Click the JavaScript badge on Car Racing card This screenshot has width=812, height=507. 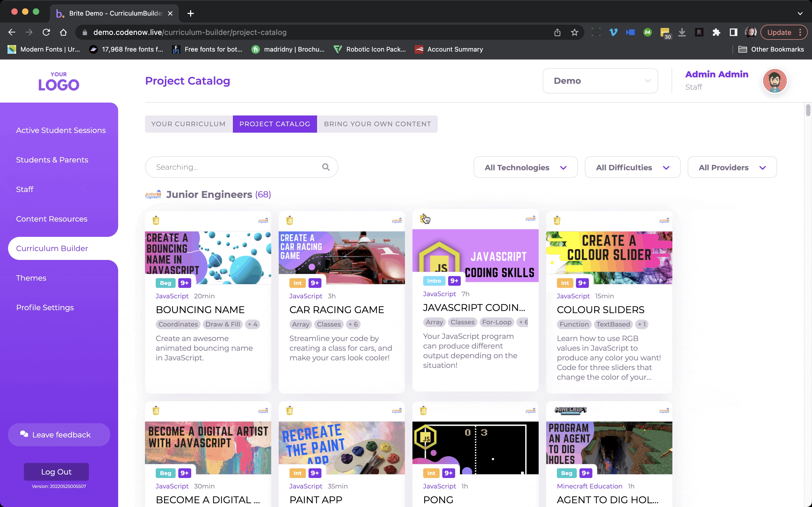pyautogui.click(x=290, y=221)
